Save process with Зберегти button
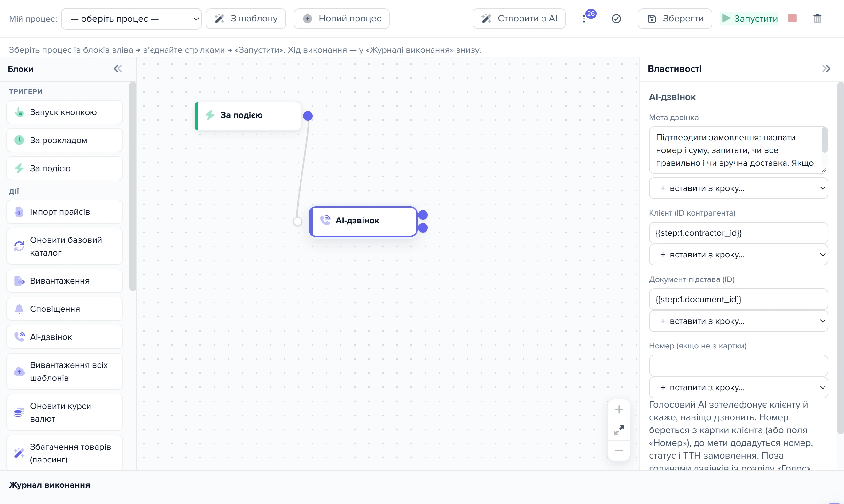The width and height of the screenshot is (844, 504). click(x=675, y=19)
